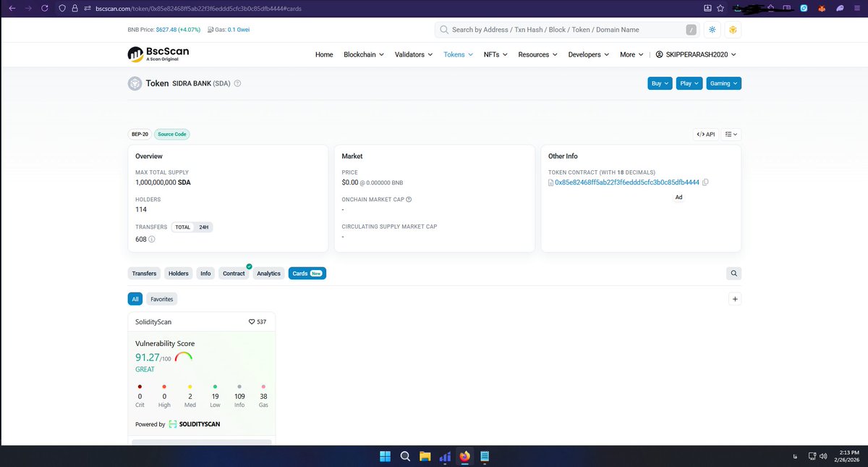868x467 pixels.
Task: Click the SolidityScan logo in the card
Action: click(195, 424)
